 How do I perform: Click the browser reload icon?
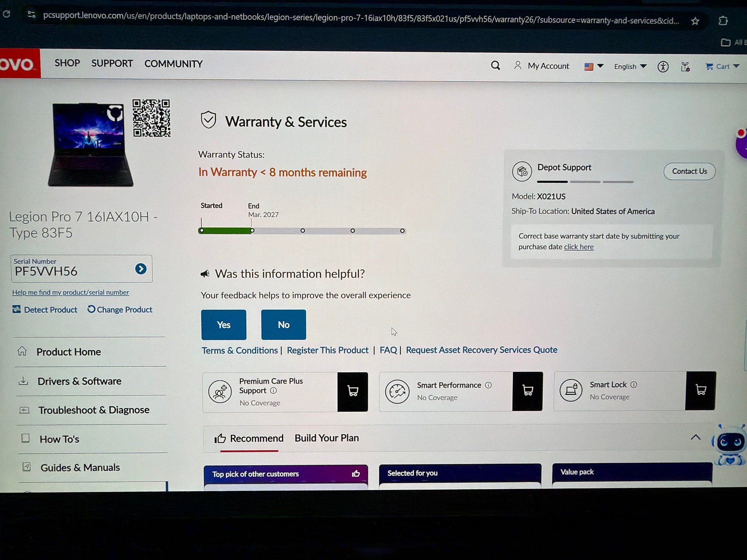click(x=7, y=14)
